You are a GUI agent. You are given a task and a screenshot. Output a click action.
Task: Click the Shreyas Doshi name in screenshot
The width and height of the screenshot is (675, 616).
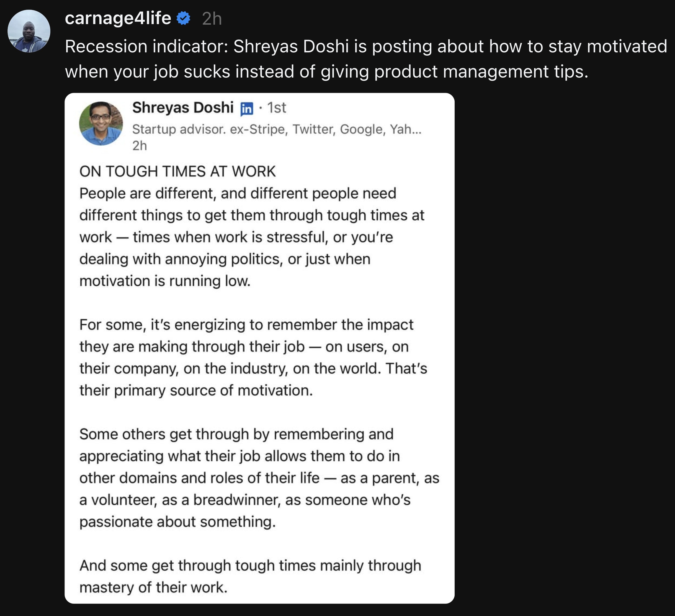tap(183, 107)
